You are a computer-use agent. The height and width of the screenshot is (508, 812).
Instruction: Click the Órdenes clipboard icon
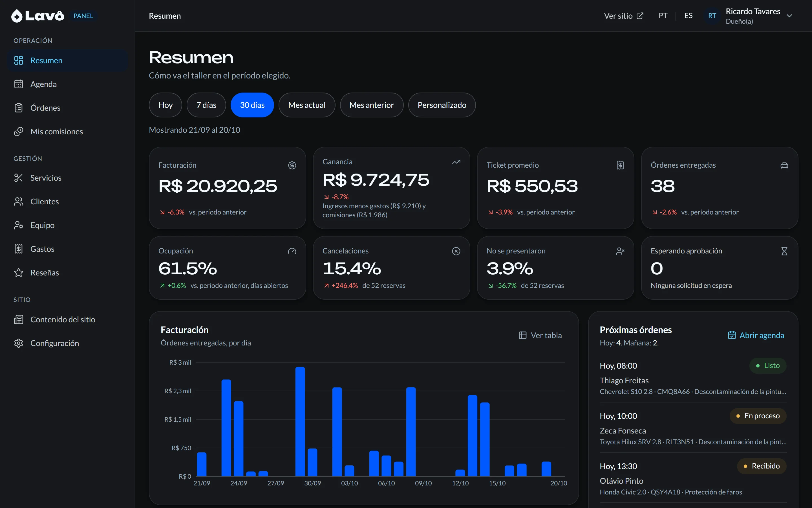pyautogui.click(x=18, y=108)
